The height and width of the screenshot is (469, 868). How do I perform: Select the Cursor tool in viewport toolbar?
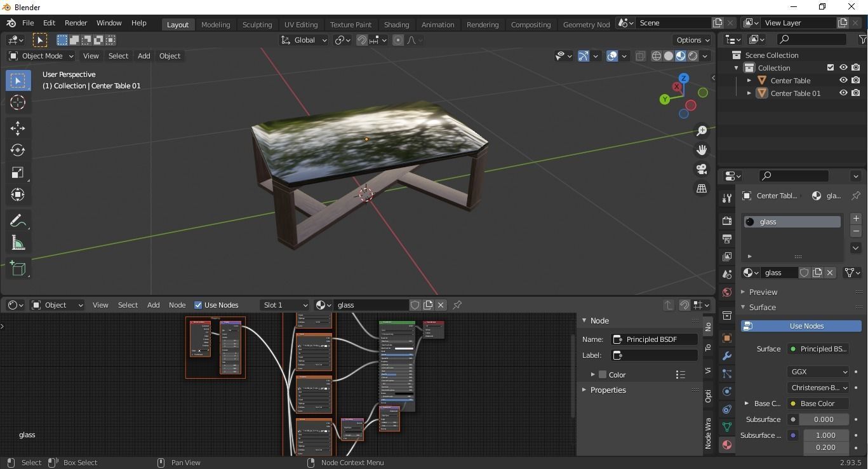18,102
